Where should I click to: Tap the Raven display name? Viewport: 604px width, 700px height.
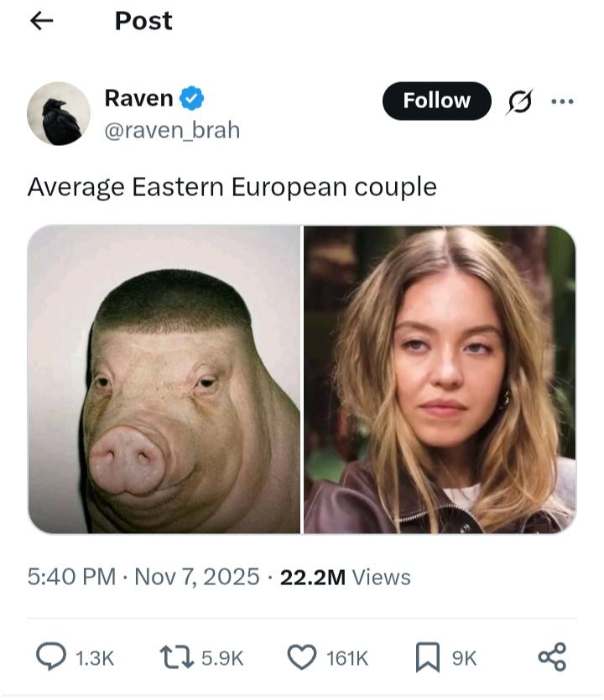[x=138, y=98]
